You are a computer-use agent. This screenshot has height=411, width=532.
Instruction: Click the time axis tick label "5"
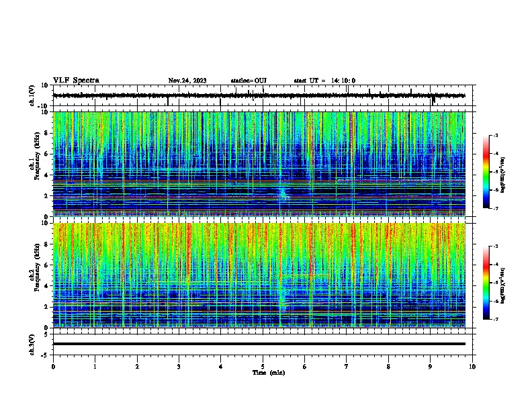click(x=263, y=367)
